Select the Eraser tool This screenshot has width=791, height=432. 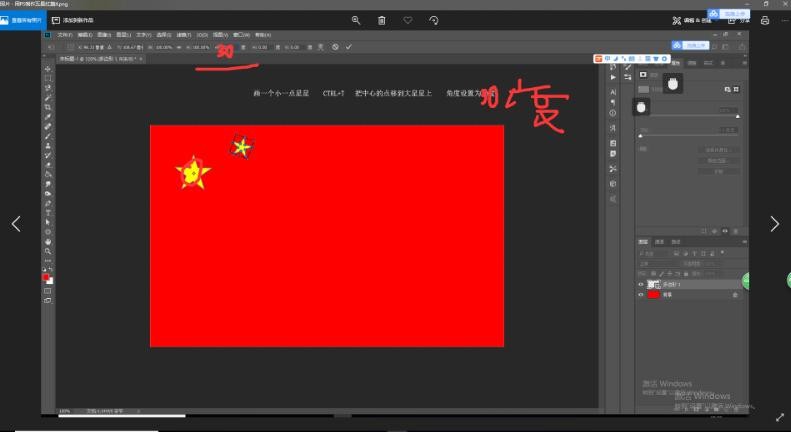48,165
